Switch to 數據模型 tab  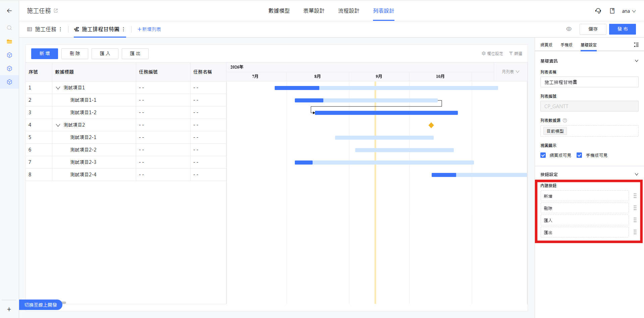[x=279, y=11]
